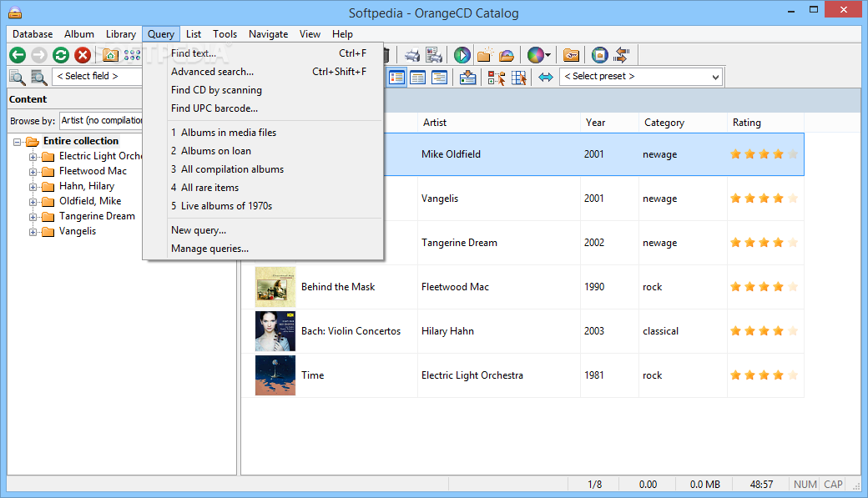The height and width of the screenshot is (498, 868).
Task: Click the green Back arrow icon
Action: tap(18, 55)
